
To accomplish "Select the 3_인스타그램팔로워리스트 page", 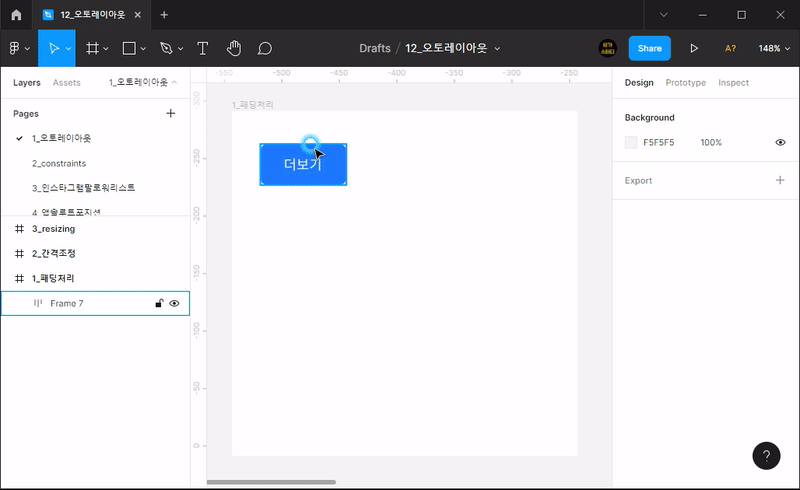I will pos(83,188).
